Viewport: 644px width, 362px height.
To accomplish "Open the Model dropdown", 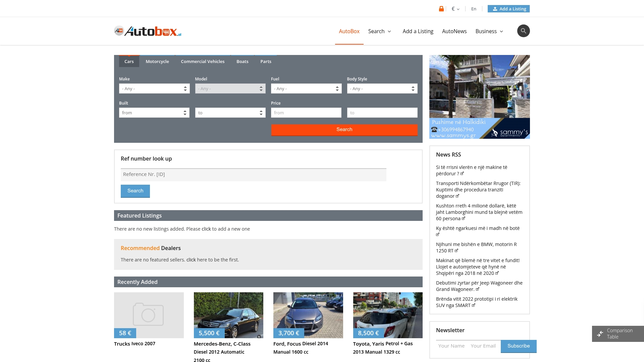I will 230,88.
